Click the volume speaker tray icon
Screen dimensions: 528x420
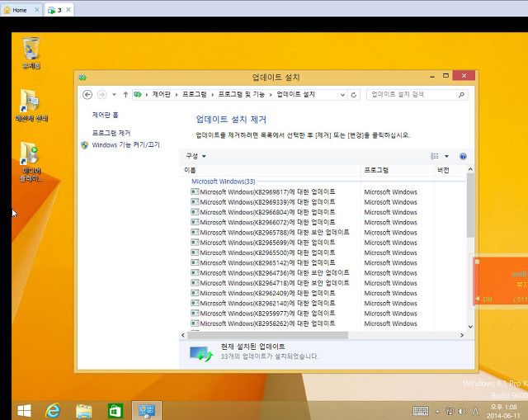[x=462, y=411]
